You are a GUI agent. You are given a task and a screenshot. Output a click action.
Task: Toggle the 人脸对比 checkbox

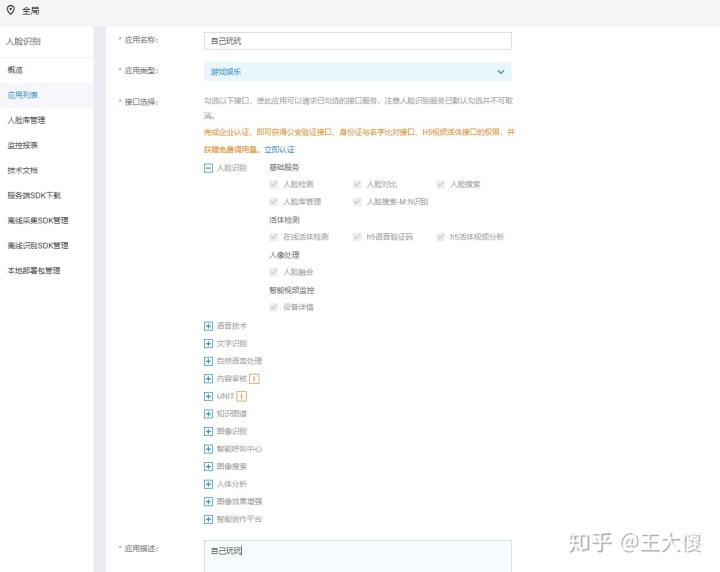coord(357,184)
